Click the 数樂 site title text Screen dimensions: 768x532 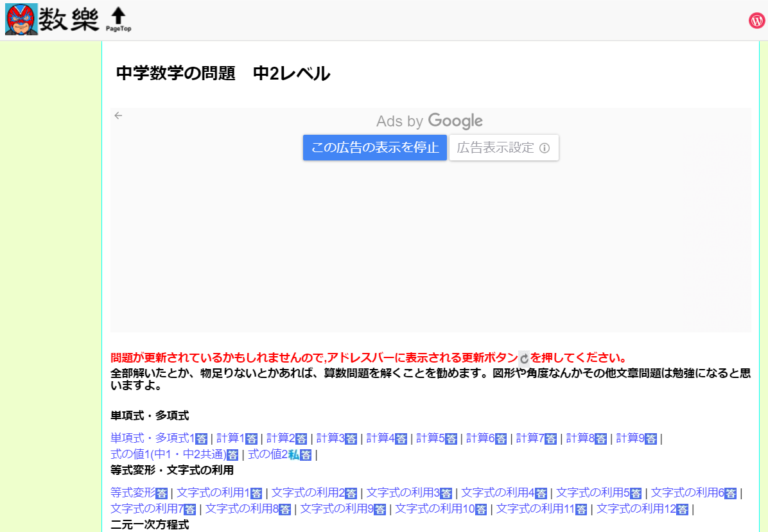(69, 20)
